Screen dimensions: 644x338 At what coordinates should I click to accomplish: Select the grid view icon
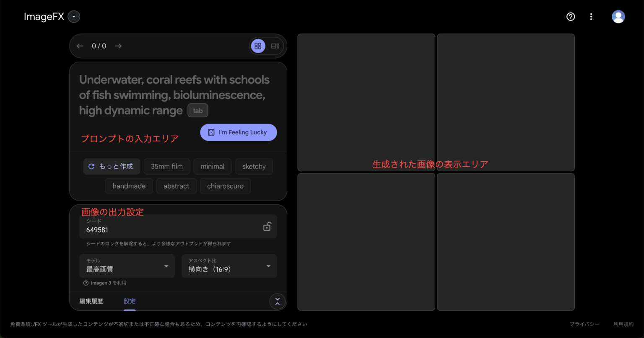[258, 46]
